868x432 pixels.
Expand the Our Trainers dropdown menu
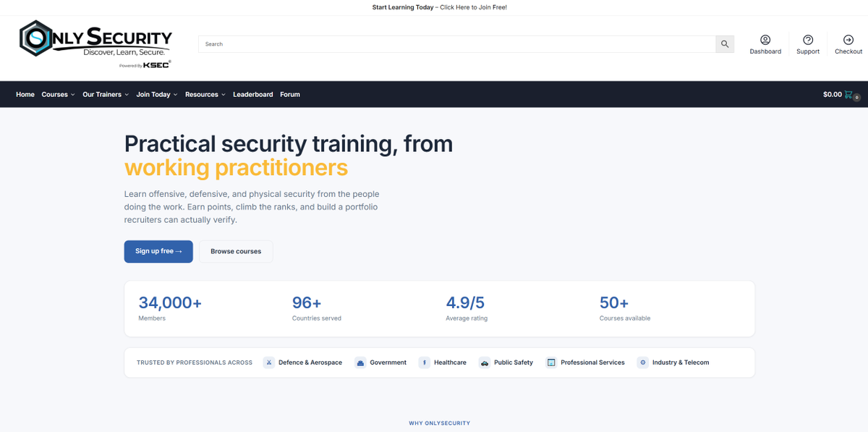click(106, 95)
